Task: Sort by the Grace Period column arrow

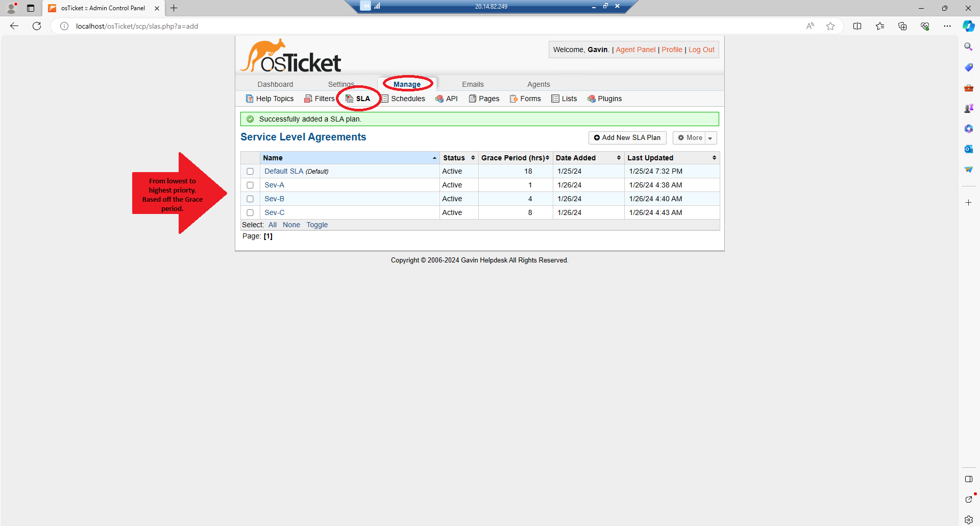Action: pos(548,158)
